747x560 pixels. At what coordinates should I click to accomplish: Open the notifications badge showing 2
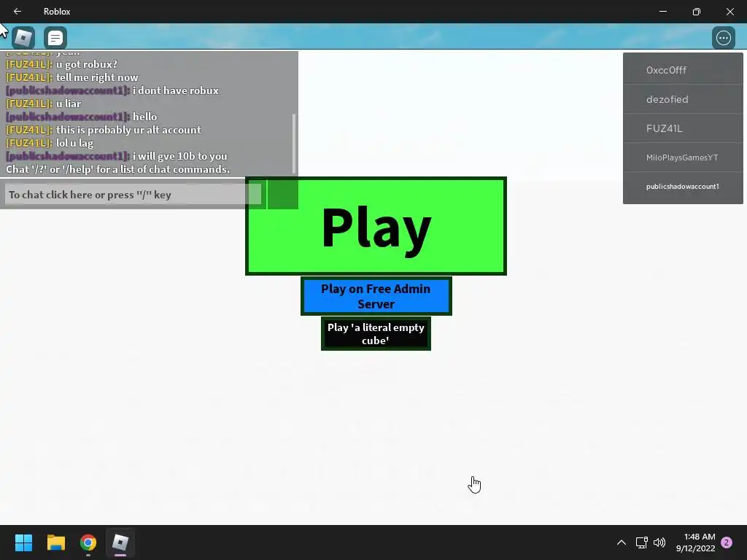click(x=727, y=542)
